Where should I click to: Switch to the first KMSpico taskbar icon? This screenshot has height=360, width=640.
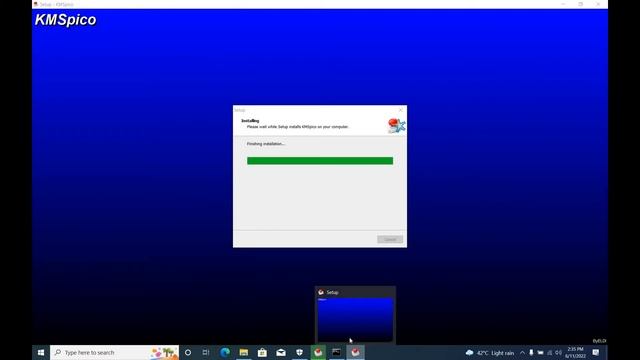click(x=318, y=352)
